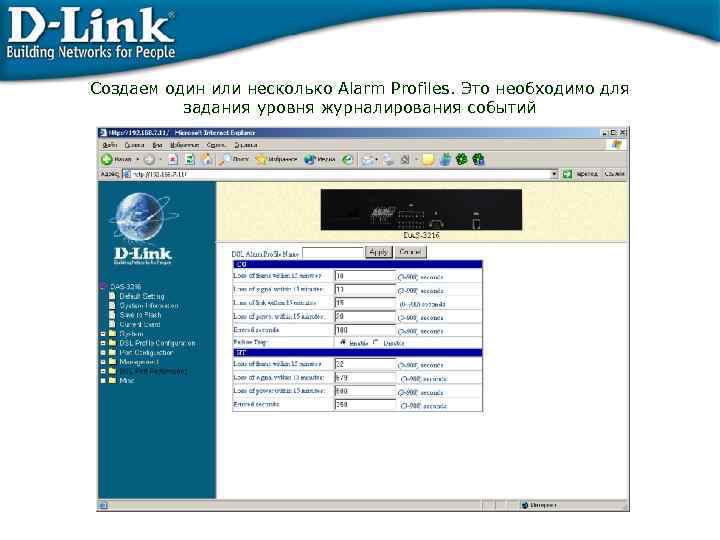Expand the System folder in sidebar
720x540 pixels.
[x=103, y=334]
